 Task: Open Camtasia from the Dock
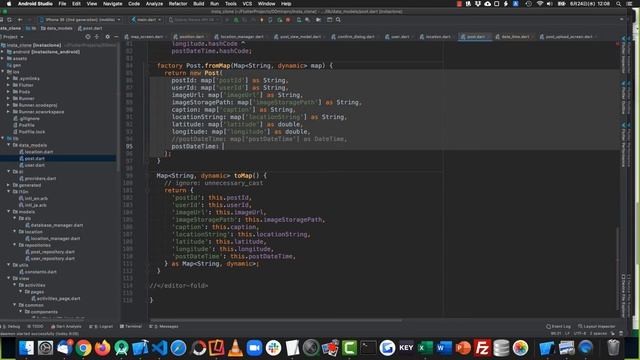click(349, 348)
